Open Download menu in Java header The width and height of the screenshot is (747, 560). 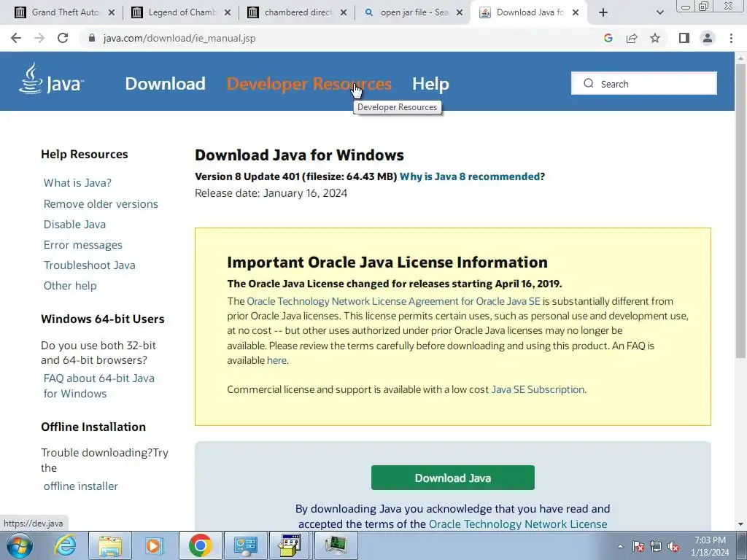(x=166, y=84)
